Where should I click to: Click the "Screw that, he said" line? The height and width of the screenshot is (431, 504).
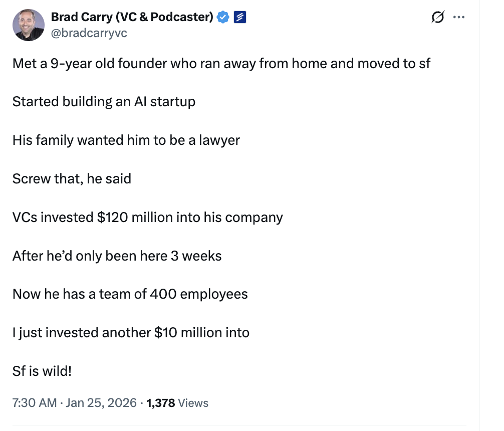pos(72,178)
